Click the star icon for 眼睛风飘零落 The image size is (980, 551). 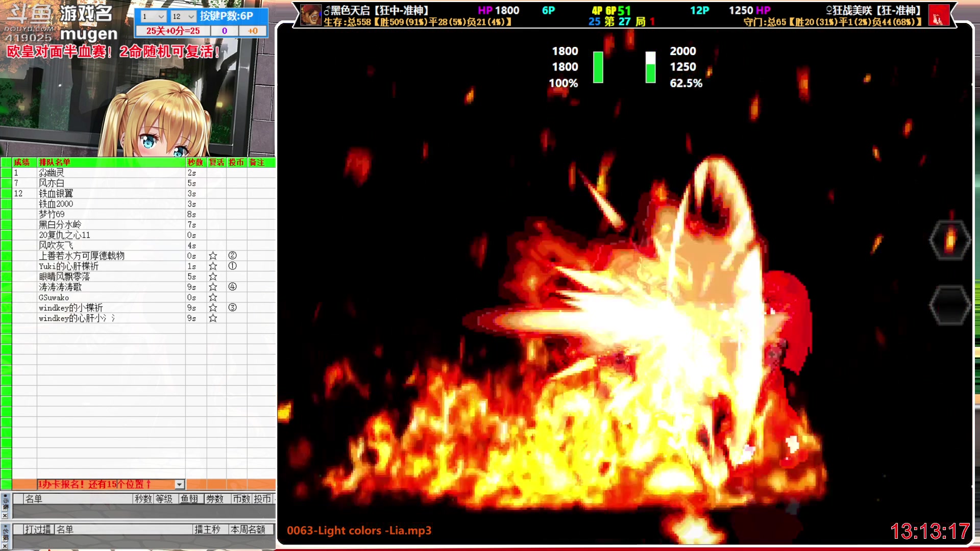click(x=213, y=277)
